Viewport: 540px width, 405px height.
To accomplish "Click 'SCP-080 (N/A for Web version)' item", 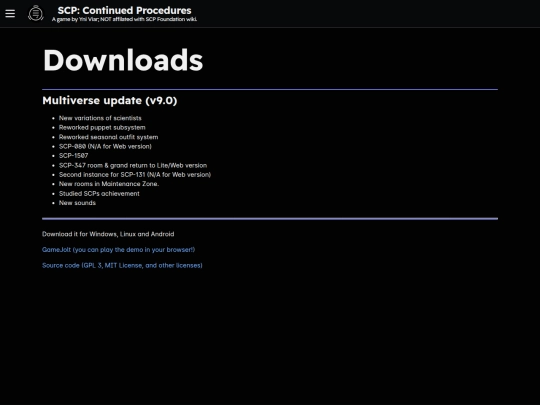I will point(105,146).
